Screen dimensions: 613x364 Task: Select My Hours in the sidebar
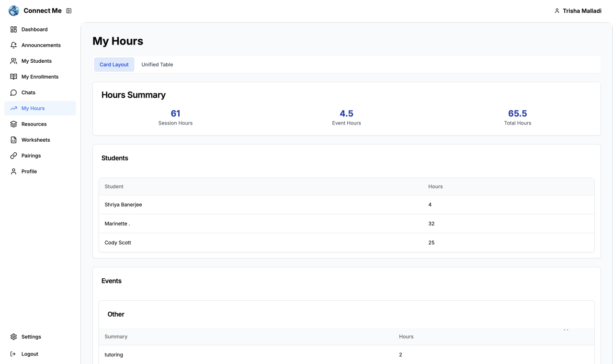[33, 108]
